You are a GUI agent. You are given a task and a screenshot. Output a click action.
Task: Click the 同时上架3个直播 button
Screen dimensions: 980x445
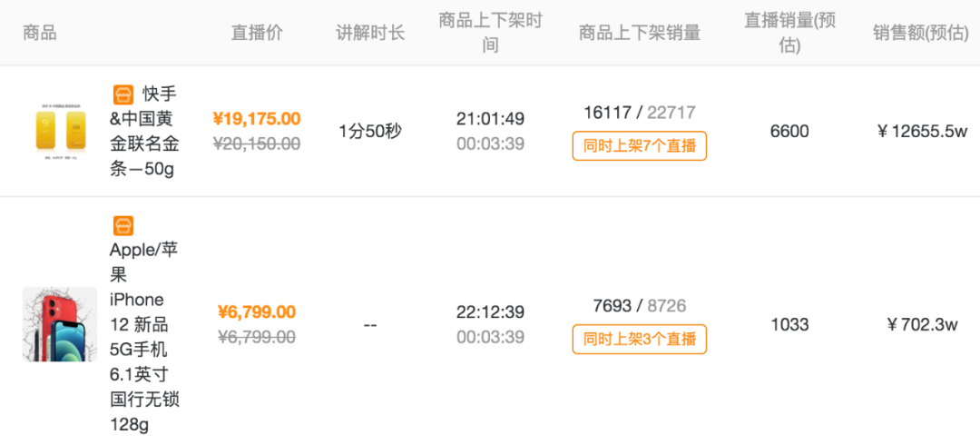point(640,340)
